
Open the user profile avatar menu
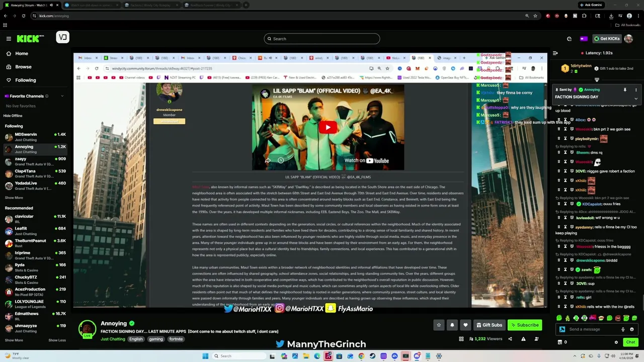[x=628, y=39]
